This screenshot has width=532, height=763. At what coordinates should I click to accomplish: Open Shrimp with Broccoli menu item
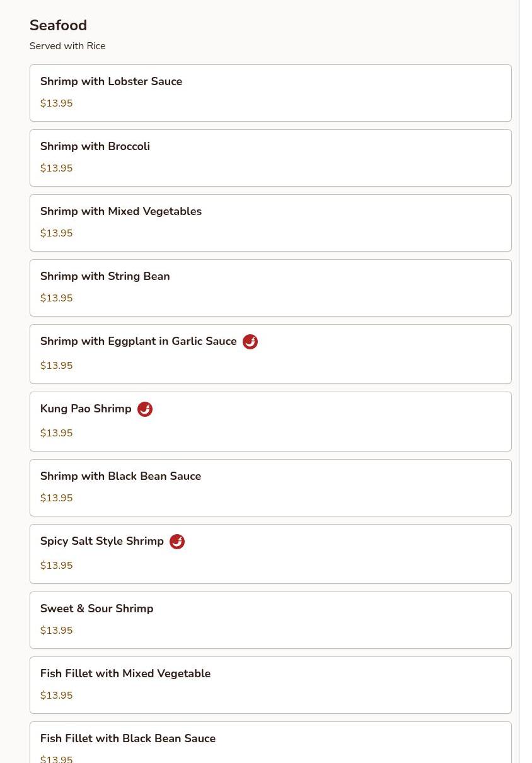coord(270,158)
